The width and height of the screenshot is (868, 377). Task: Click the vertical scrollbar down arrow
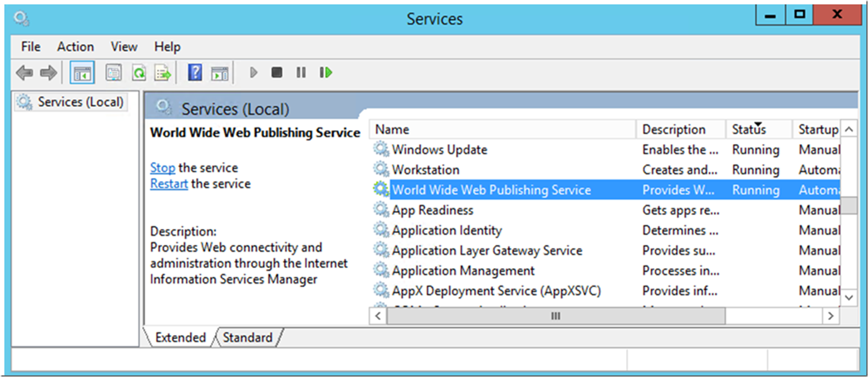849,297
